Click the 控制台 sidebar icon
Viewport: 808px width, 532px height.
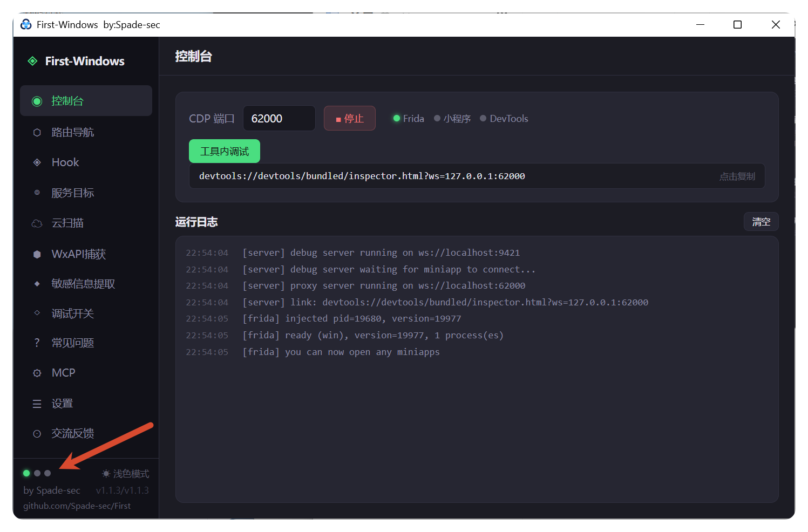coord(37,101)
